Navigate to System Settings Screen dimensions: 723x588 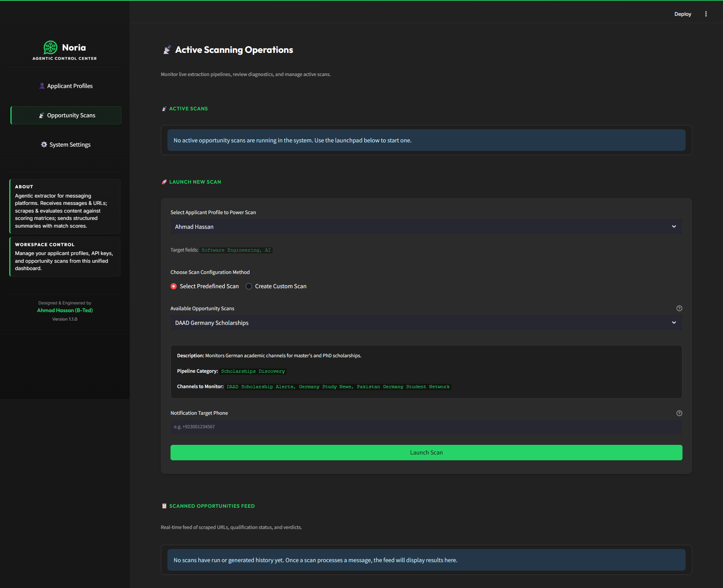point(66,145)
